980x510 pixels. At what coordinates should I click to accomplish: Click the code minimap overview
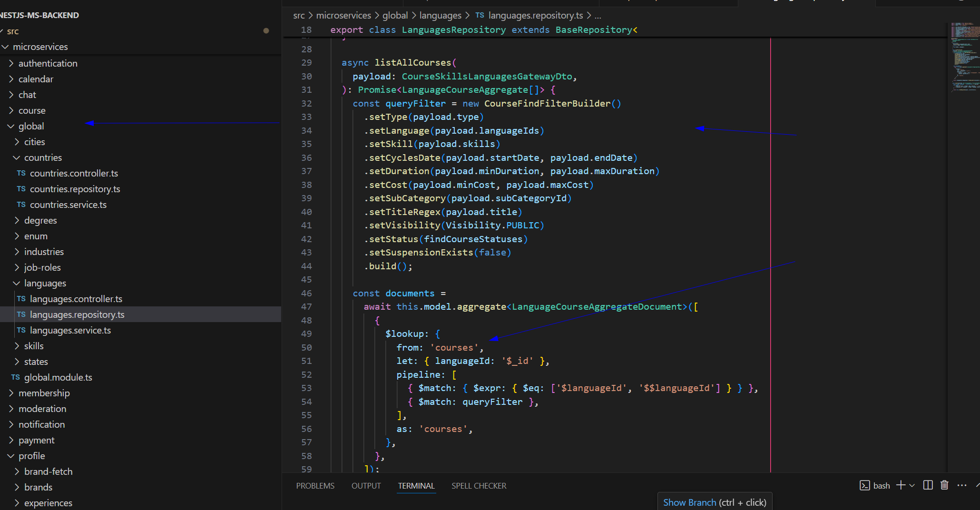click(965, 57)
